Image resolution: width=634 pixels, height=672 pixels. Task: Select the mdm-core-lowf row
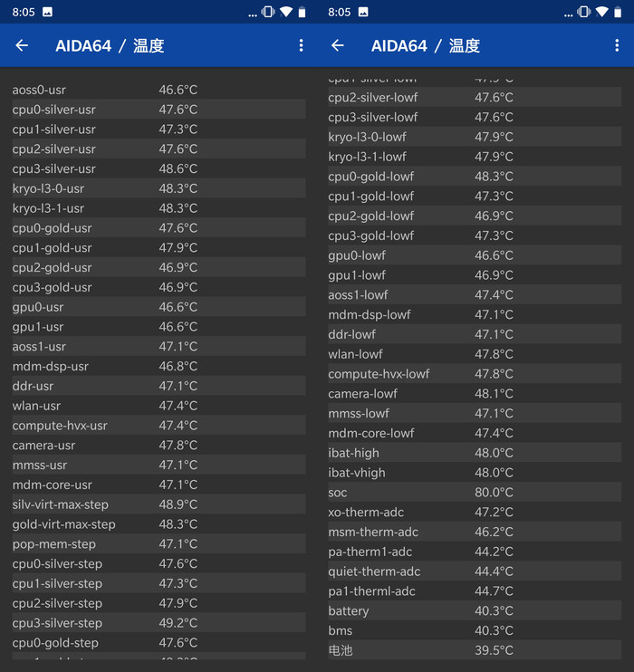(475, 432)
